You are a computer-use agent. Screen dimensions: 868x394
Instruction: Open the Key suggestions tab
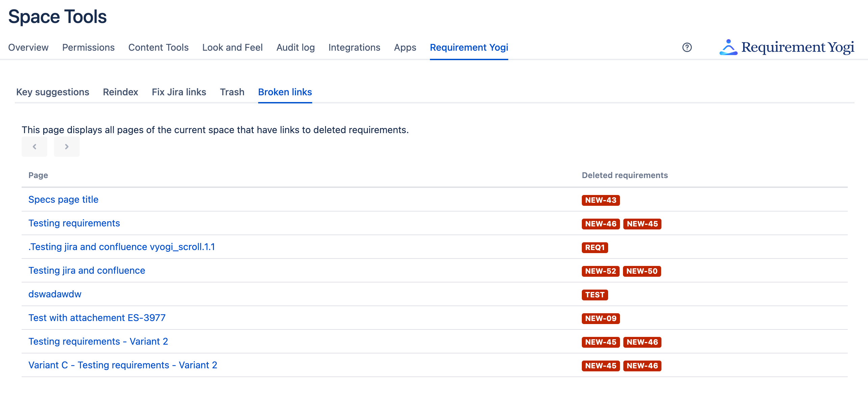[x=53, y=92]
